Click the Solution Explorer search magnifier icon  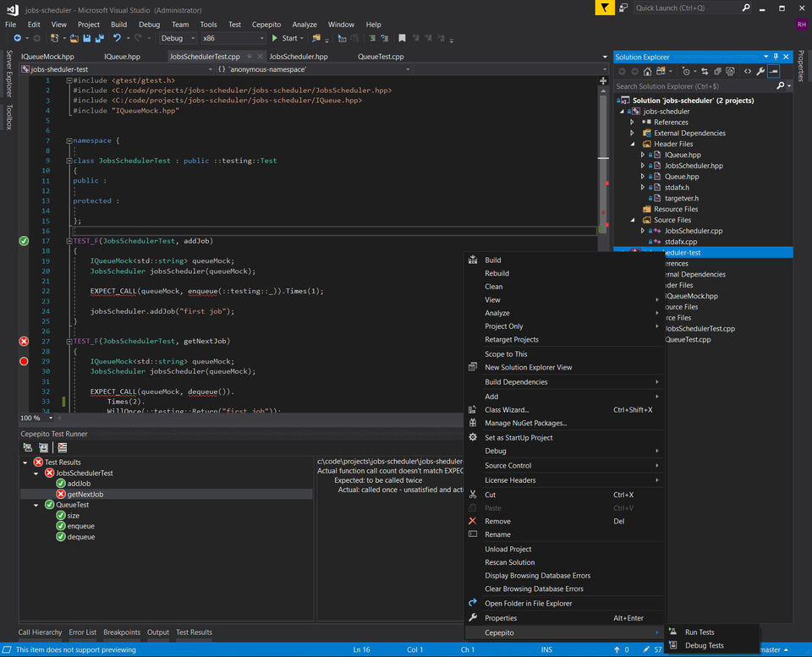point(781,86)
